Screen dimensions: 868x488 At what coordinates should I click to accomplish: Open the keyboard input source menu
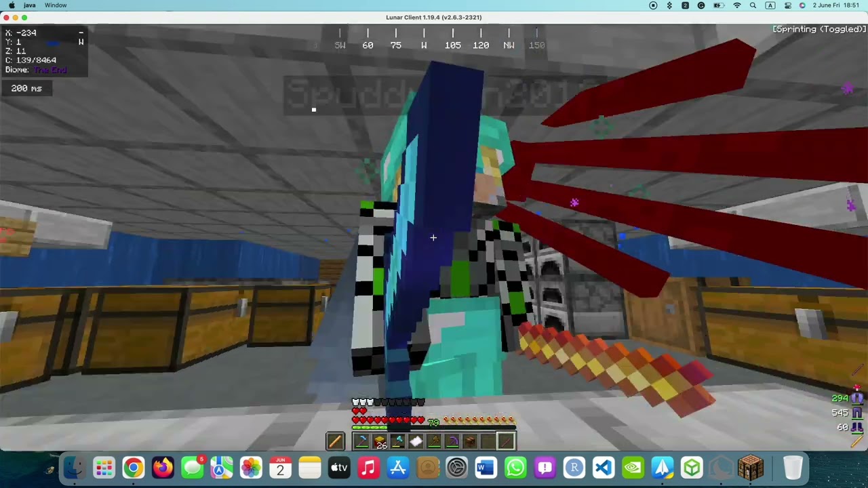point(770,5)
